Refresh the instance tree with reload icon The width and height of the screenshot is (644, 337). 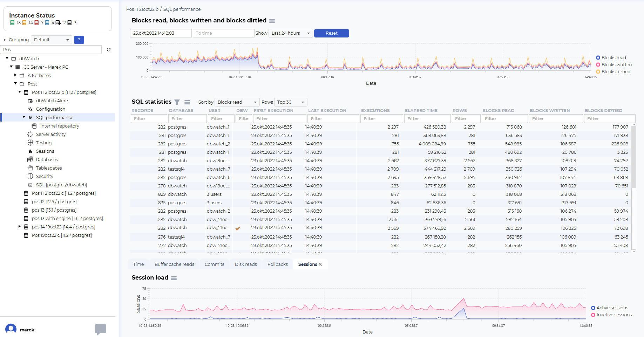(109, 50)
